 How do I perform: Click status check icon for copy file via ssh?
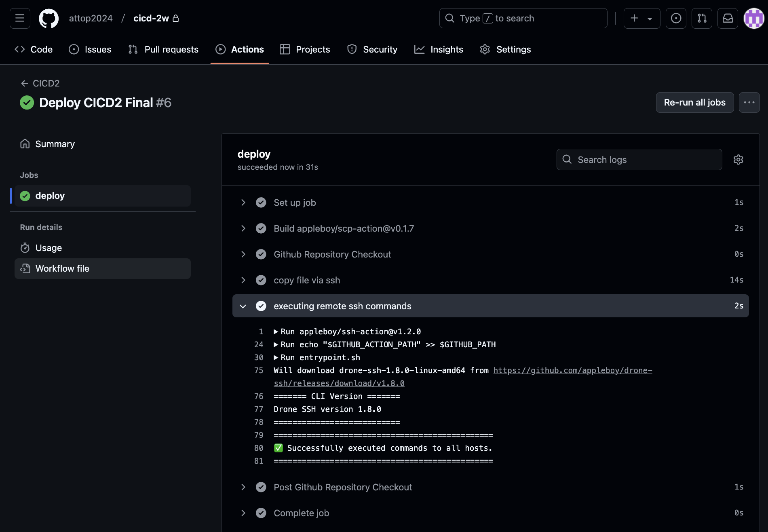coord(261,280)
